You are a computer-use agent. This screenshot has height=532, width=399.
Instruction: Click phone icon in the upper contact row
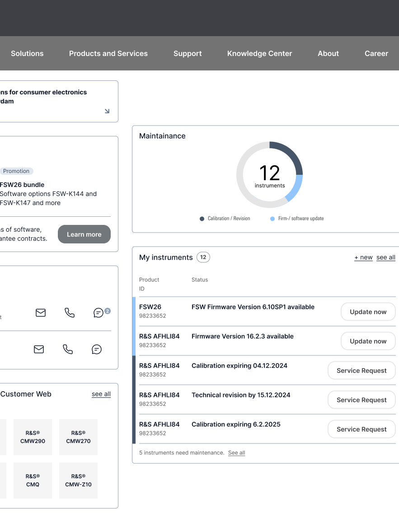pyautogui.click(x=70, y=313)
